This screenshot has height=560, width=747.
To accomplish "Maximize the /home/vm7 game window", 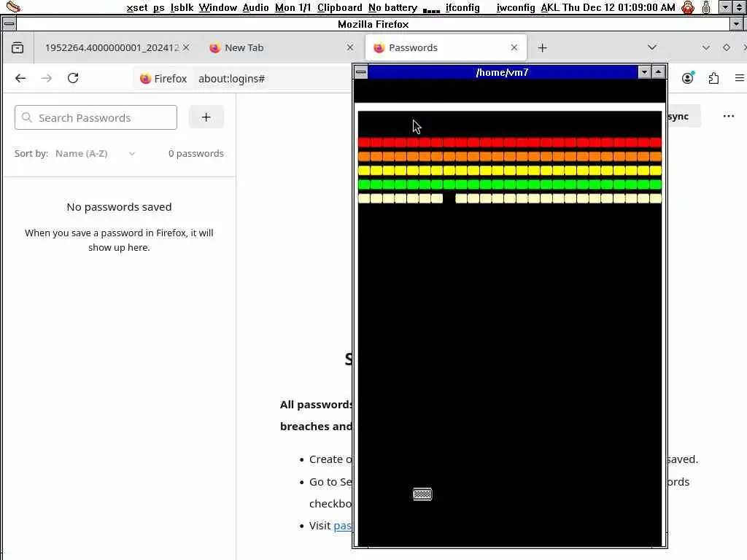I will click(659, 72).
